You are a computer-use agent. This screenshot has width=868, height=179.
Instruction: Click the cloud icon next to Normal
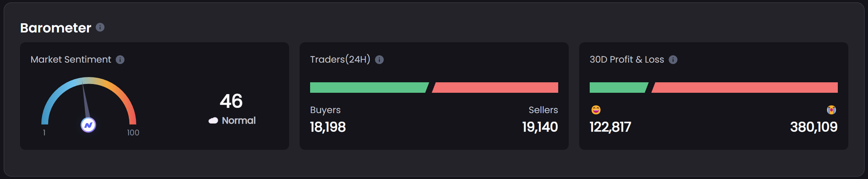[213, 120]
